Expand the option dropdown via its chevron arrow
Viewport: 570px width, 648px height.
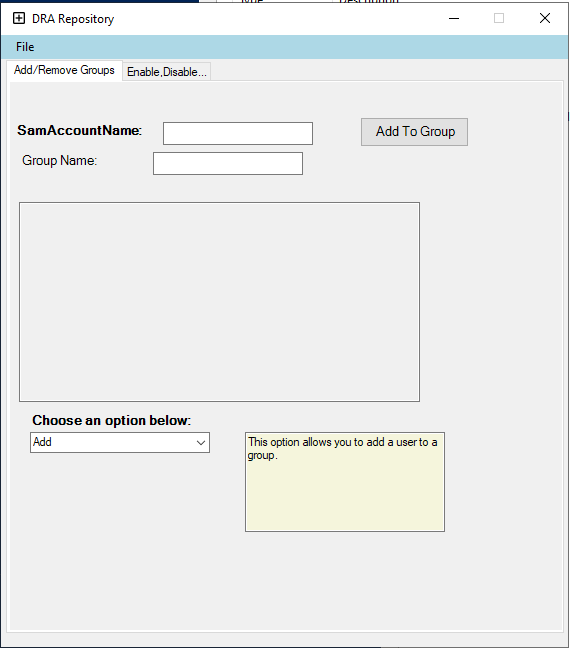pyautogui.click(x=201, y=443)
